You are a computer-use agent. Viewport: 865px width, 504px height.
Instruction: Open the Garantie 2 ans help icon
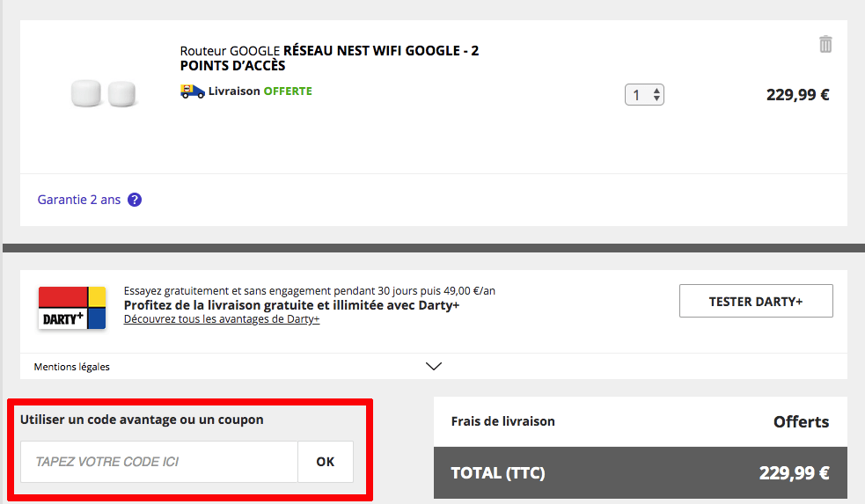pyautogui.click(x=135, y=200)
